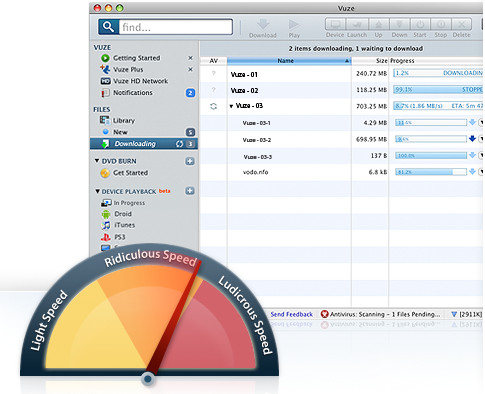Click the Delete toolbar icon
The image size is (485, 394).
pyautogui.click(x=461, y=24)
